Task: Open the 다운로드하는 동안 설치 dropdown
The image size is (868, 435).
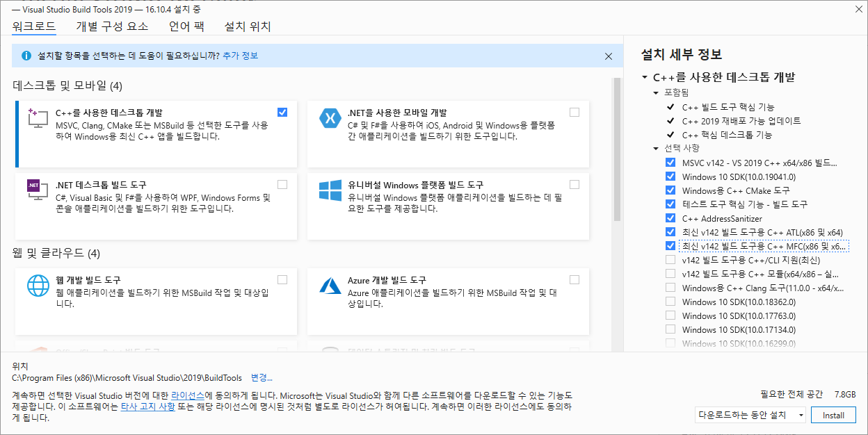Action: point(750,415)
